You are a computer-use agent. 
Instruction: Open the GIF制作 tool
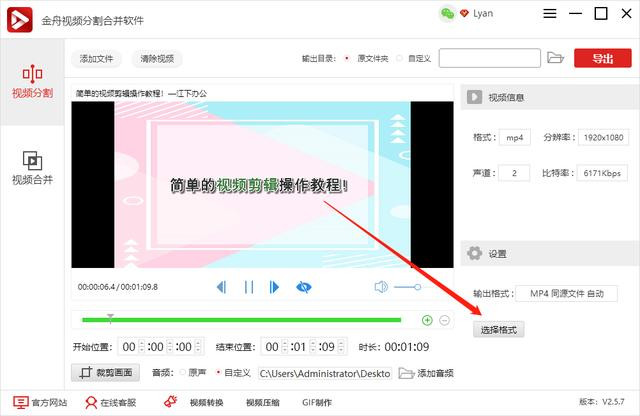click(x=317, y=403)
